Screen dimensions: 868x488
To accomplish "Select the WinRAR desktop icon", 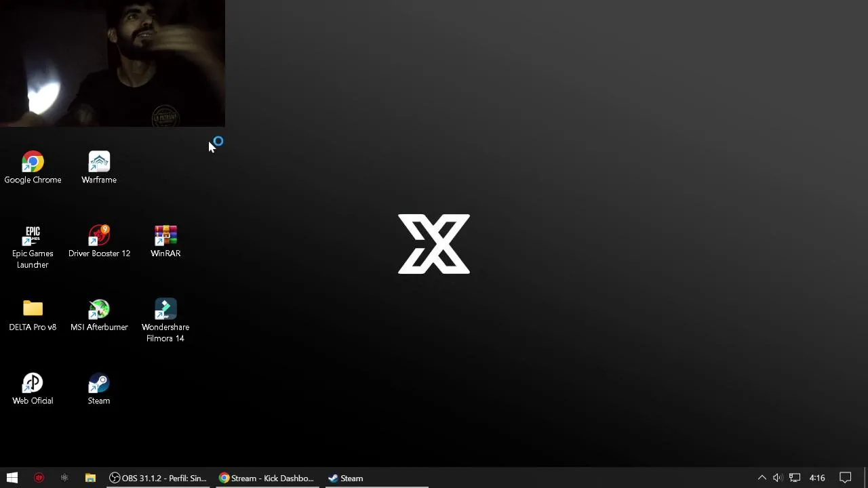I will point(165,242).
